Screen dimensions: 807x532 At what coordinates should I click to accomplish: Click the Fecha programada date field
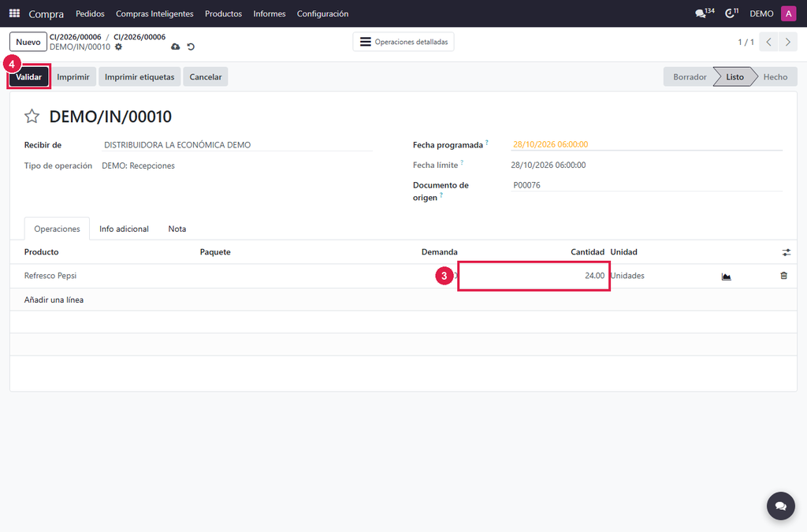click(x=646, y=144)
